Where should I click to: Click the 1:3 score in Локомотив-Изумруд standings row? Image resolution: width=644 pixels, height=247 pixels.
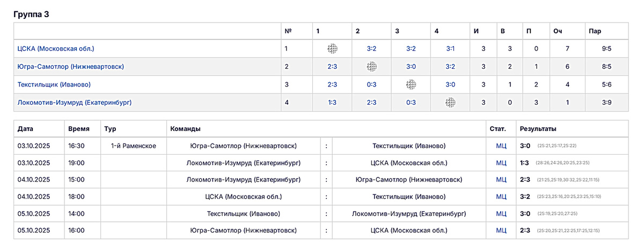[x=333, y=103]
